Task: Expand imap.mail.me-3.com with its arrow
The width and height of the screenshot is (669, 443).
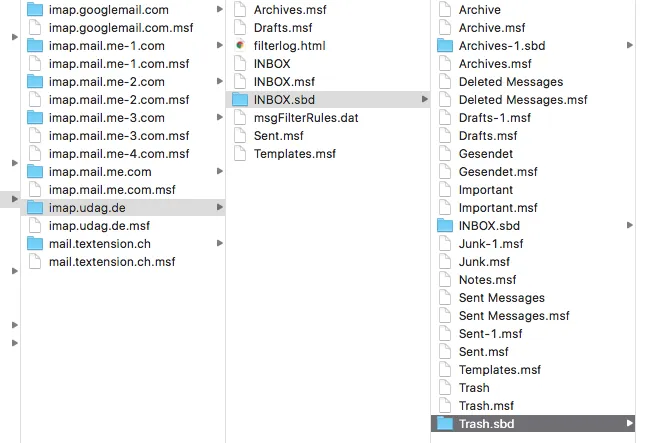Action: click(220, 117)
